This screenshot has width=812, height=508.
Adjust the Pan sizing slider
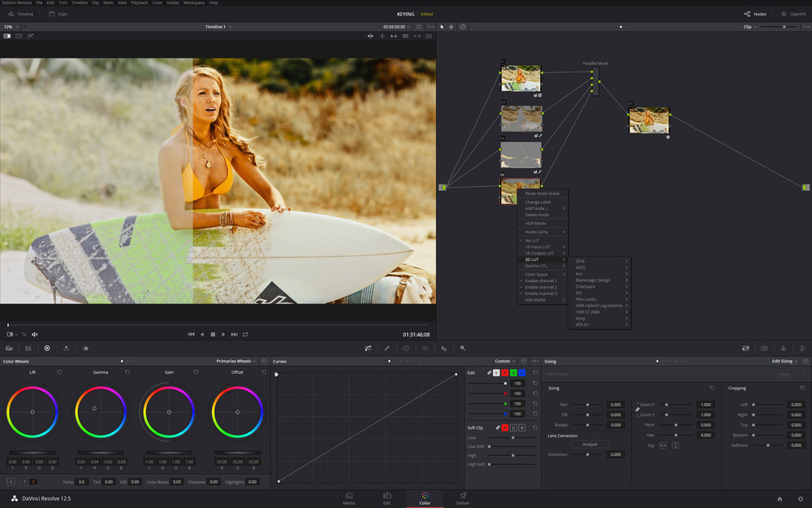tap(588, 404)
